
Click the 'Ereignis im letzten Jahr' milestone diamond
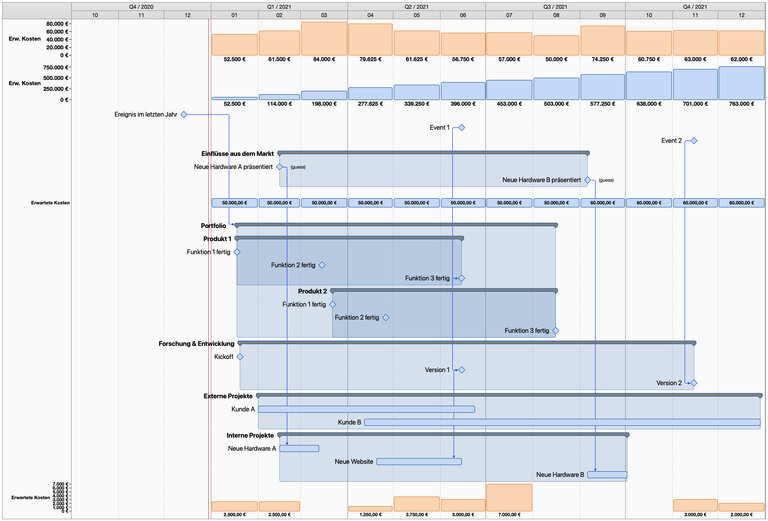(x=184, y=115)
